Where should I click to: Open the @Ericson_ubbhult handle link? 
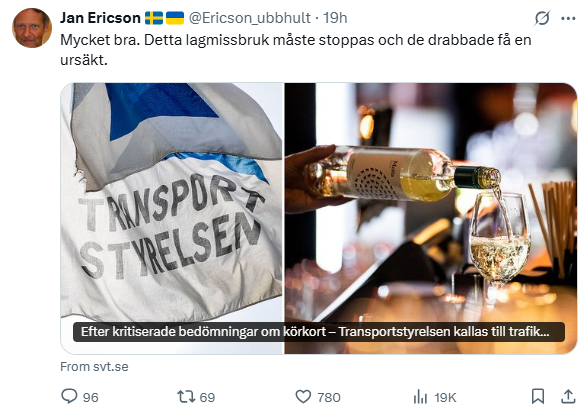pyautogui.click(x=250, y=18)
